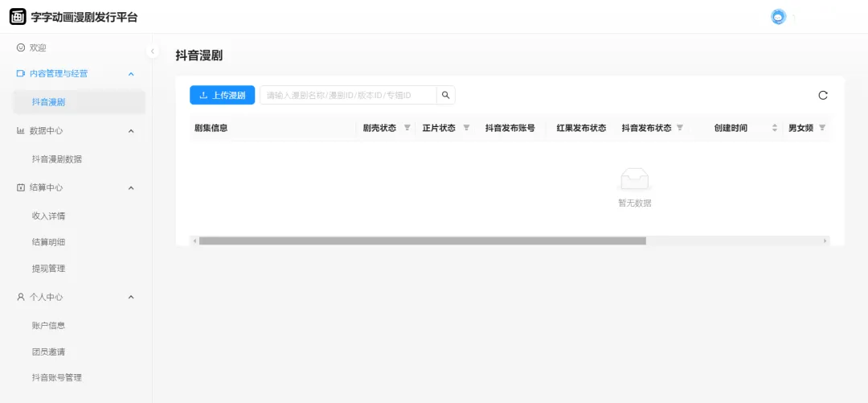
Task: Click the platform logo icon
Action: click(x=18, y=17)
